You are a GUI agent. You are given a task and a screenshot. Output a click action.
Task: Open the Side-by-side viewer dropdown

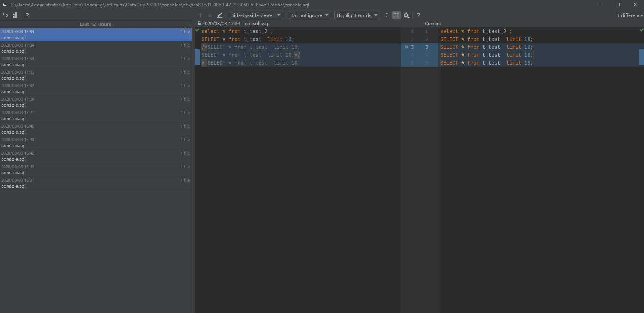[256, 15]
